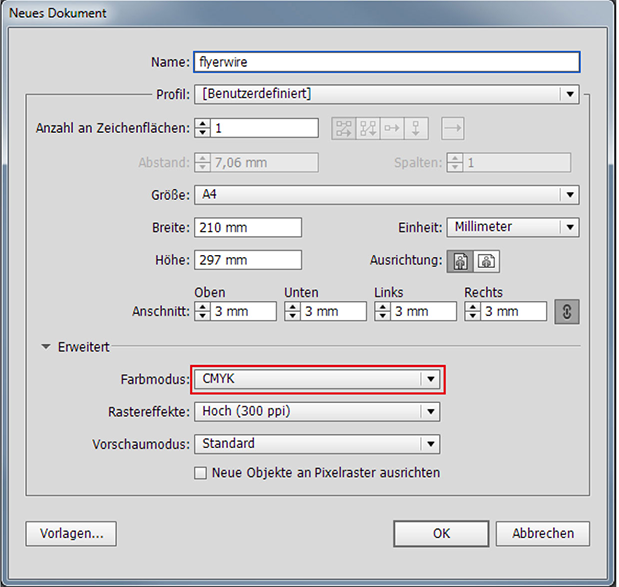This screenshot has height=587, width=619.
Task: Click the right-to-left layout arrow icon
Action: [453, 128]
